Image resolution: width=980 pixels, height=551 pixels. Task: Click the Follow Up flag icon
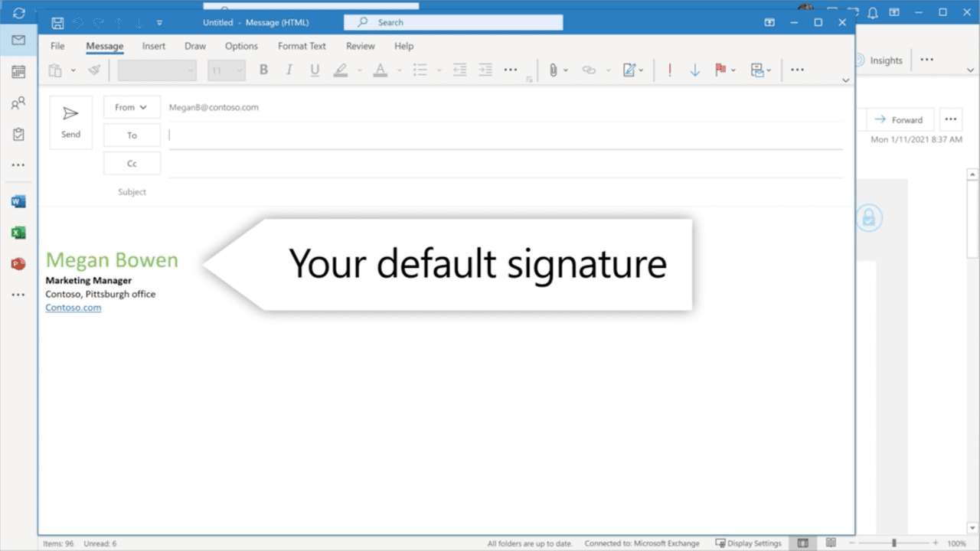720,70
